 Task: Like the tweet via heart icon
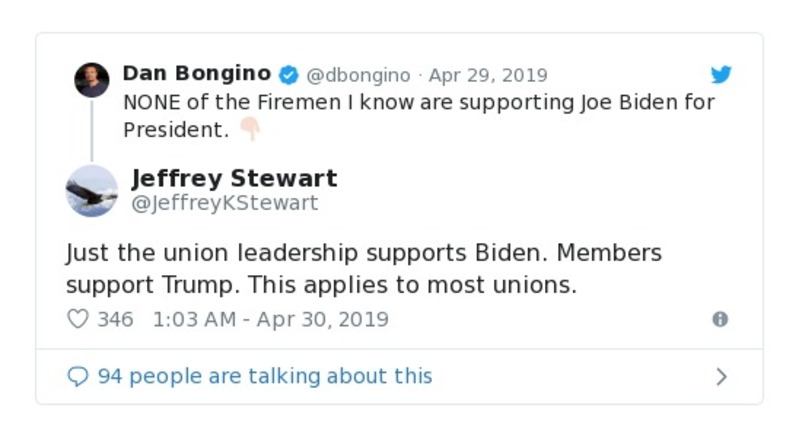[77, 319]
